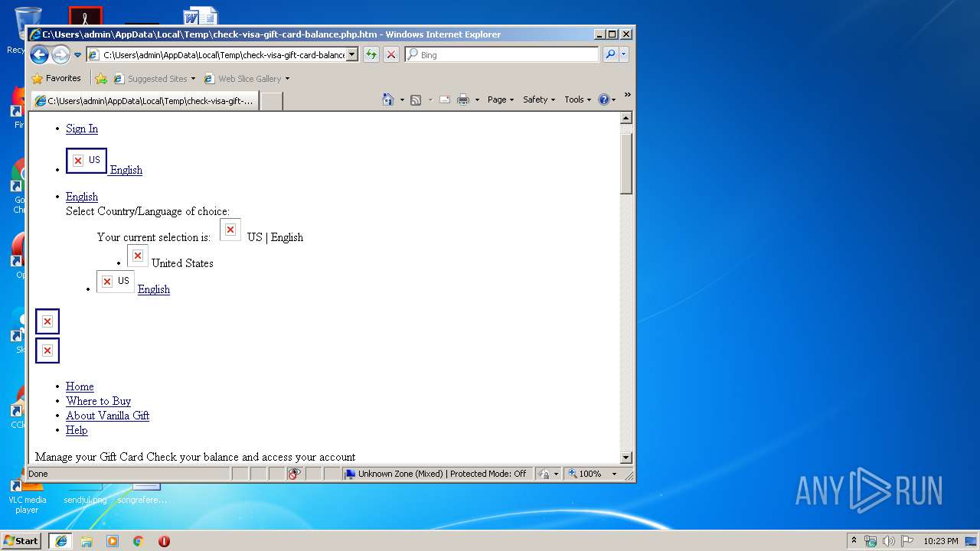This screenshot has width=980, height=551.
Task: Click the Unknown Zone Protected Mode indicator
Action: point(436,474)
